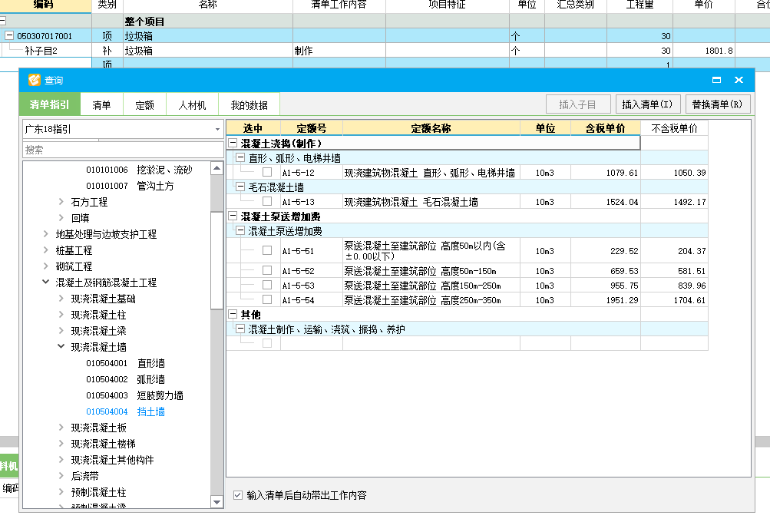
Task: Click price cell 1079.61
Action: coord(605,173)
